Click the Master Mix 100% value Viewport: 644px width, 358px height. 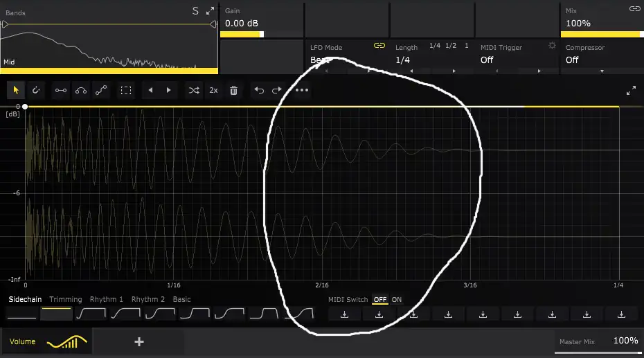click(625, 341)
